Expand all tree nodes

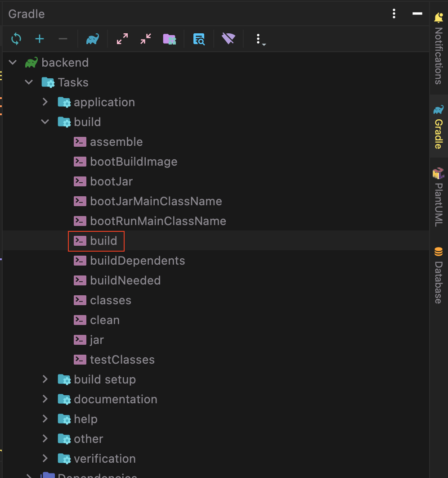click(122, 39)
